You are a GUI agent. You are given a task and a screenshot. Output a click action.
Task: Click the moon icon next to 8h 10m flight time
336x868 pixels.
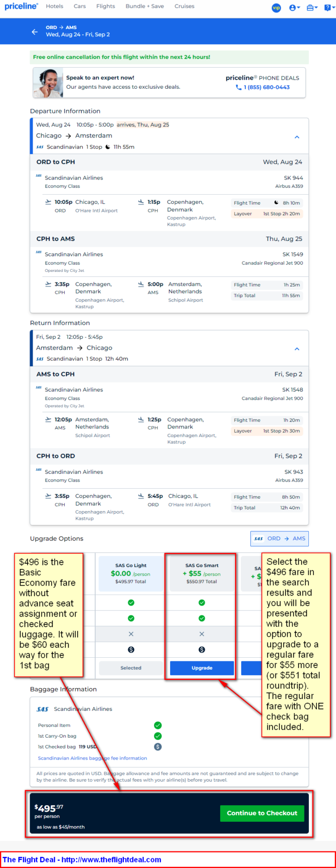click(x=276, y=203)
